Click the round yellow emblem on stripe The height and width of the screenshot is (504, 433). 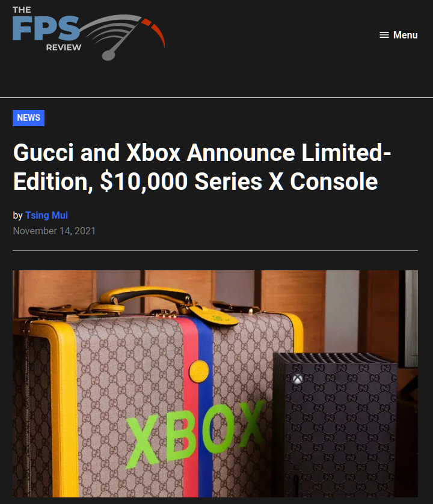199,372
